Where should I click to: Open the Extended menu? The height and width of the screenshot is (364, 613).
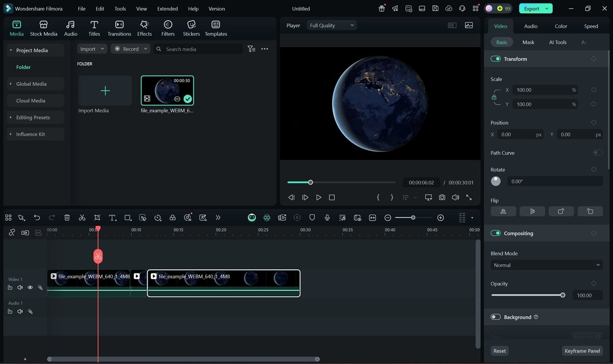(x=167, y=8)
